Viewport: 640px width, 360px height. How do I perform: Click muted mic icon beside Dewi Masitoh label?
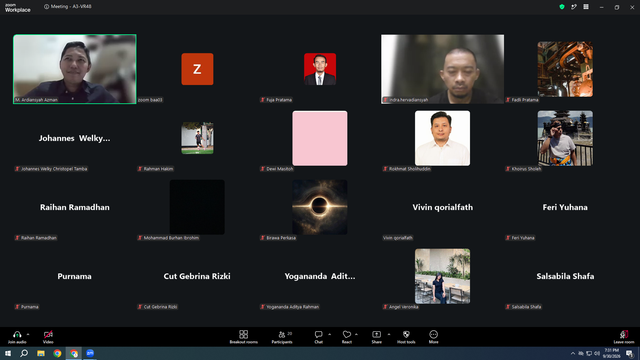(x=262, y=169)
